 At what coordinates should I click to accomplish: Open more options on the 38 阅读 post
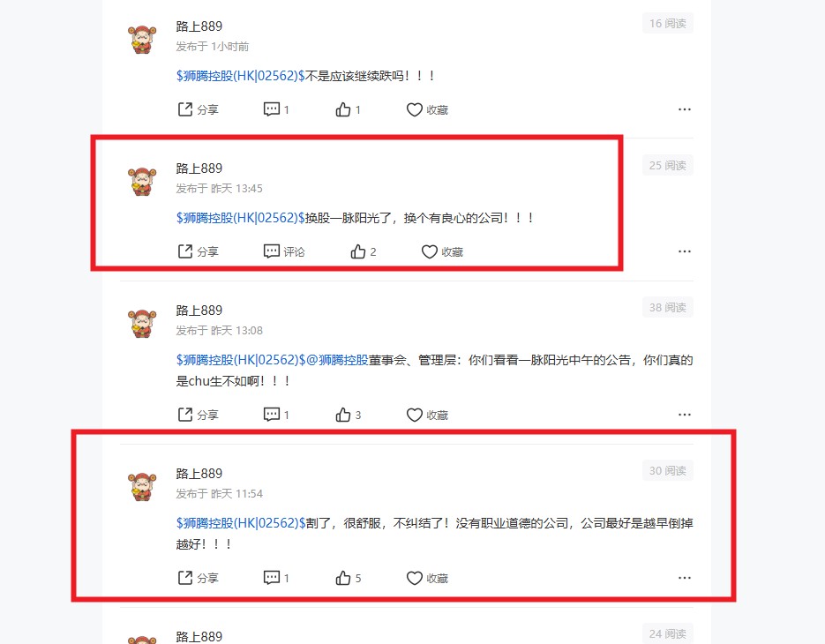pos(685,415)
